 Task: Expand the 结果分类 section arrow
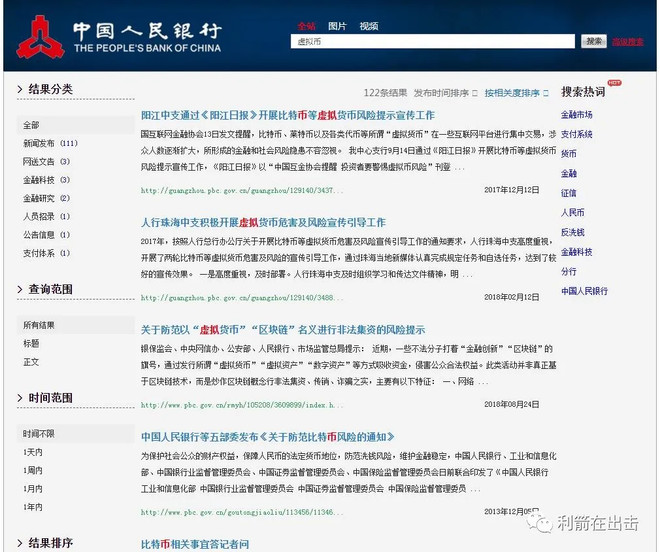(20, 89)
